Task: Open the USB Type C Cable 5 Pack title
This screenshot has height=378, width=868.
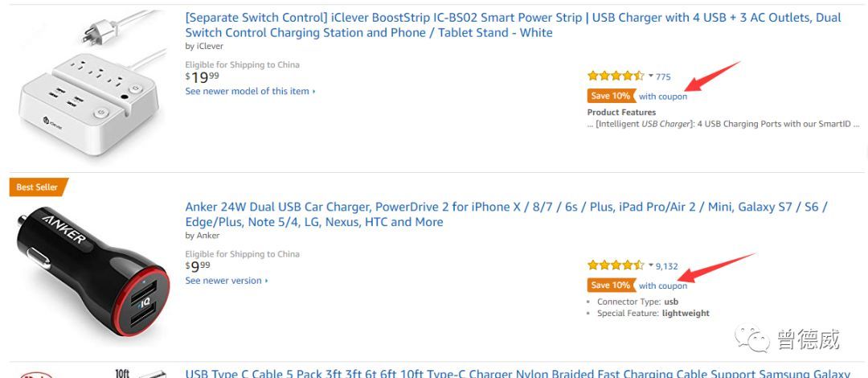Action: coord(518,373)
